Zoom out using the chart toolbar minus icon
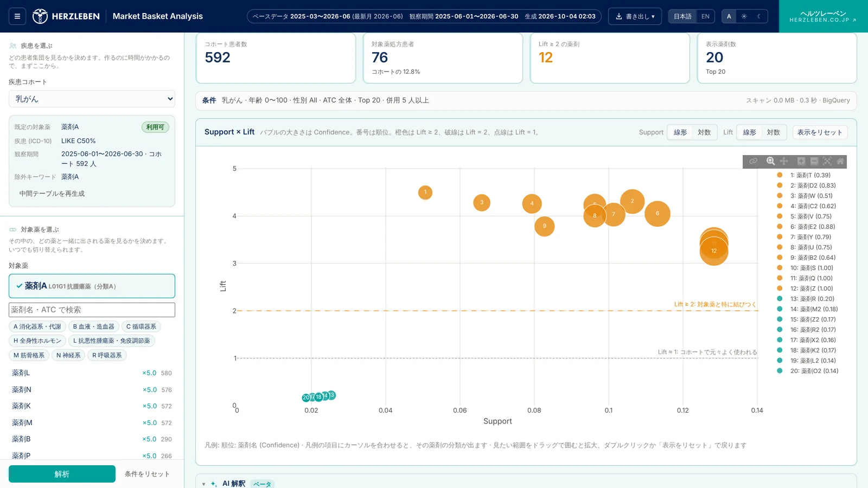Screen dimensions: 868x488 814,161
